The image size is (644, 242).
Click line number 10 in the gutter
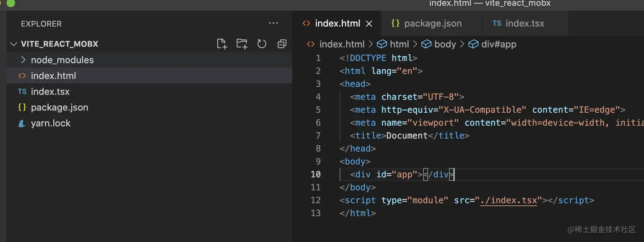[316, 174]
